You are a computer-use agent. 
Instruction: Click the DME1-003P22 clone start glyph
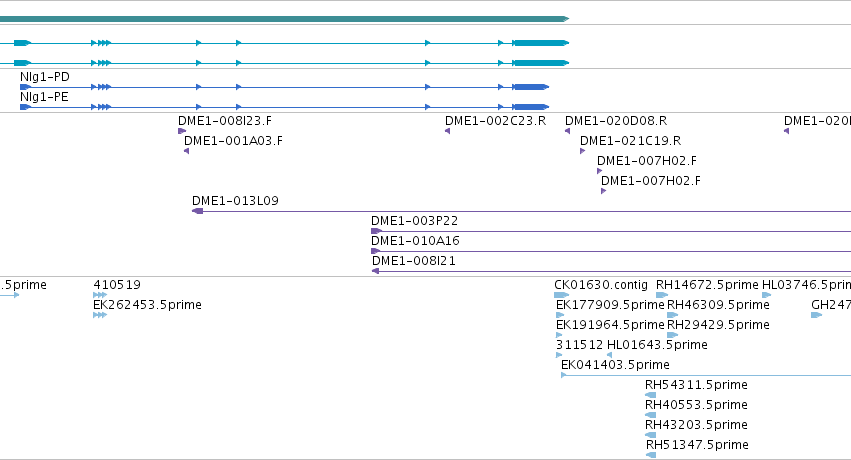376,231
